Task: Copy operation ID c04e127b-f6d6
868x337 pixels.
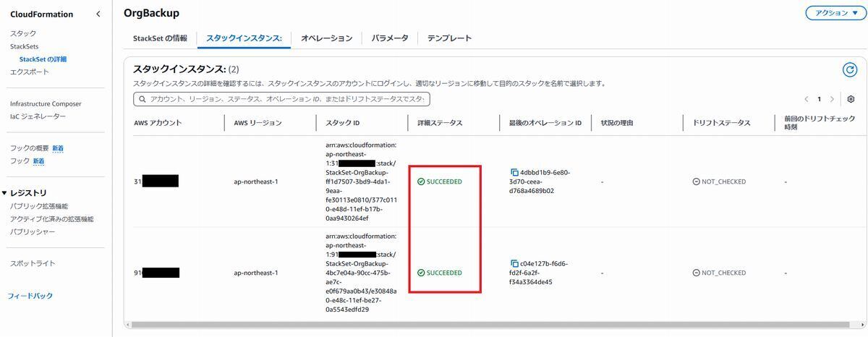Action: point(514,264)
